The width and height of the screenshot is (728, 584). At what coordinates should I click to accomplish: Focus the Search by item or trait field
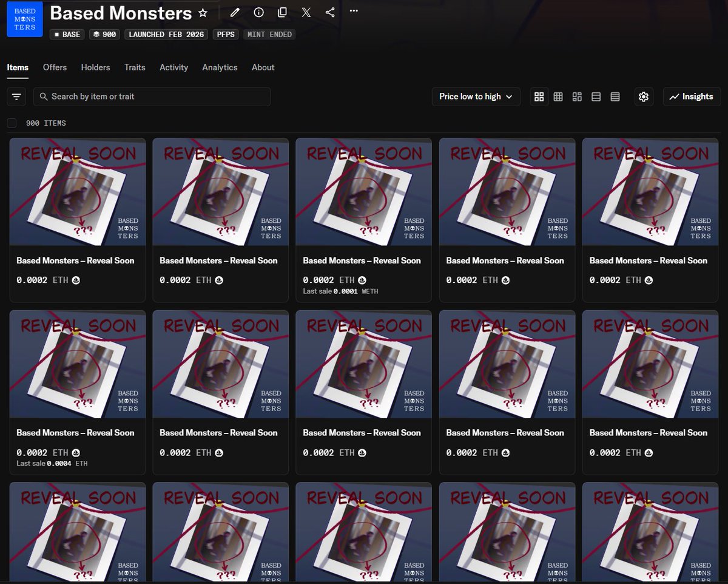click(152, 97)
